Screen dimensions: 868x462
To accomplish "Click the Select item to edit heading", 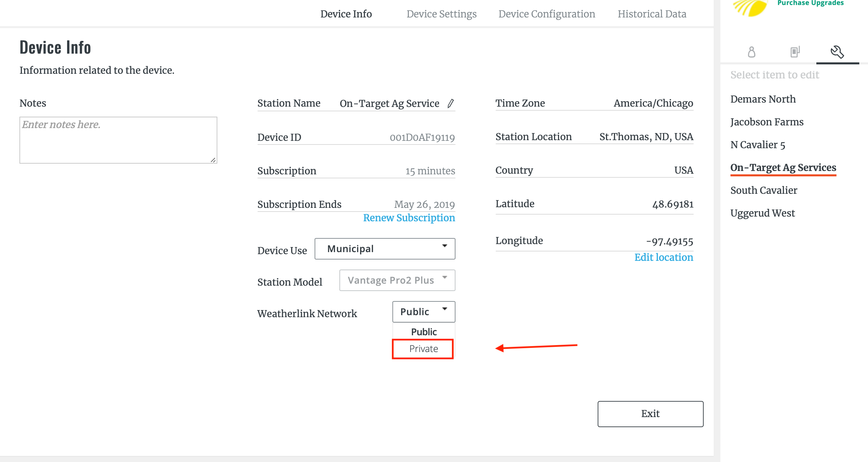I will [x=774, y=75].
